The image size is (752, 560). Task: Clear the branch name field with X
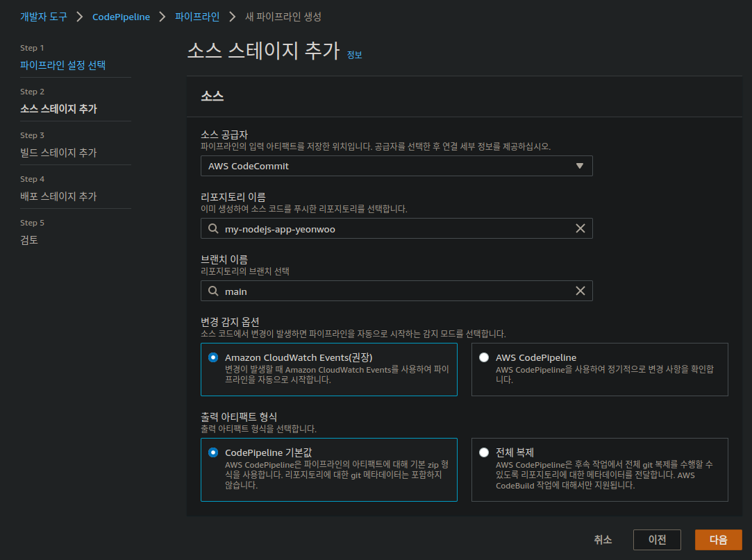580,291
